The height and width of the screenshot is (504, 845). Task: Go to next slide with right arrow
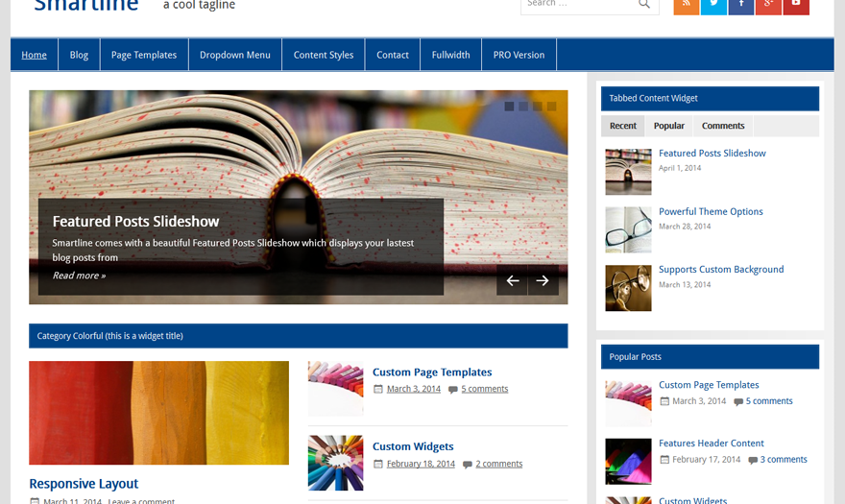click(543, 280)
